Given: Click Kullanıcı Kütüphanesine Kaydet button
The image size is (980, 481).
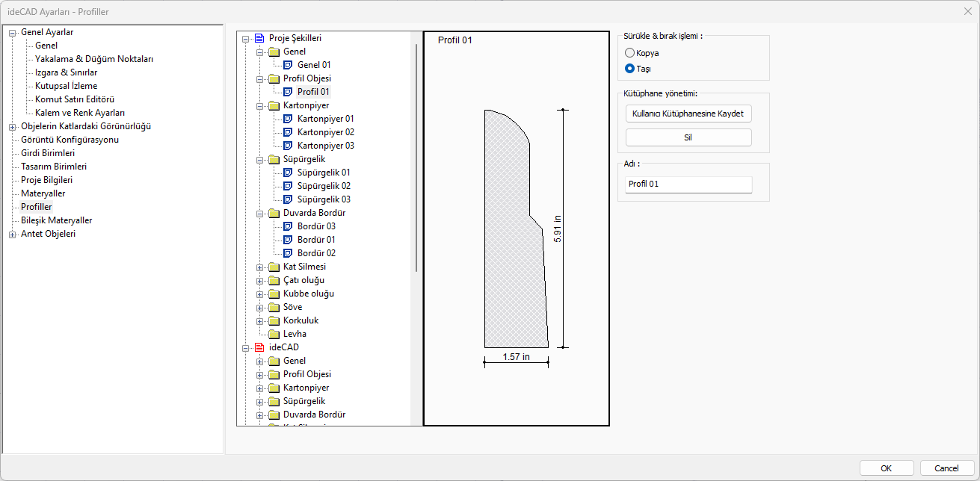Looking at the screenshot, I should (x=688, y=114).
